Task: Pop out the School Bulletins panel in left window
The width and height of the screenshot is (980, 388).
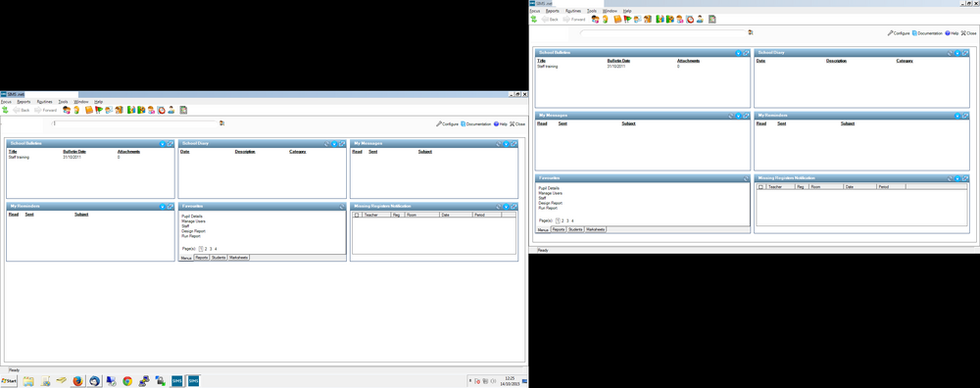Action: [x=170, y=144]
